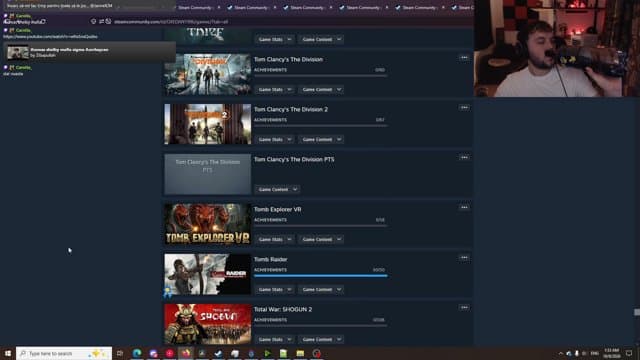Click The Division achievements progress bar
Image resolution: width=640 pixels, height=360 pixels.
320,76
